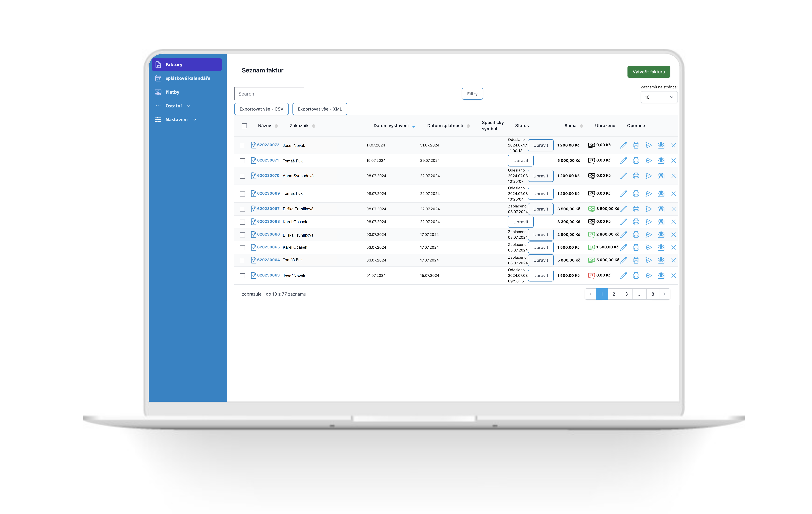This screenshot has height=514, width=812.
Task: Open Splátkové kalendáře in sidebar
Action: coord(187,78)
